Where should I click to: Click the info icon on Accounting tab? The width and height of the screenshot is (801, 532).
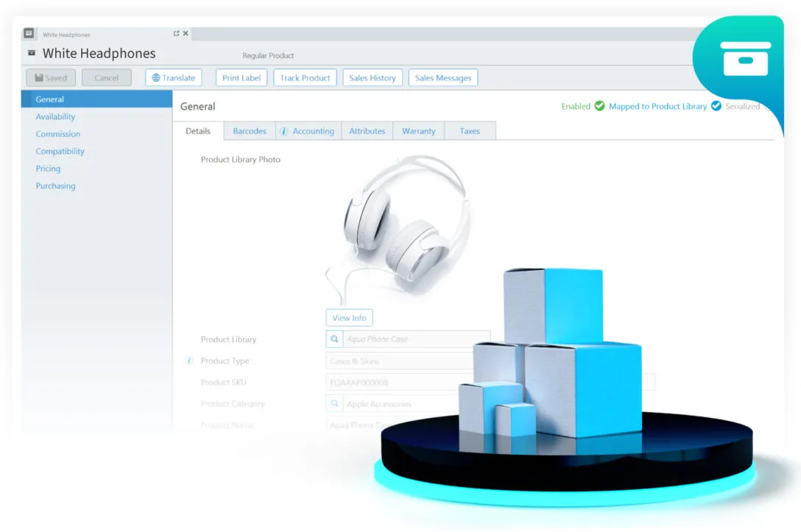[x=284, y=131]
